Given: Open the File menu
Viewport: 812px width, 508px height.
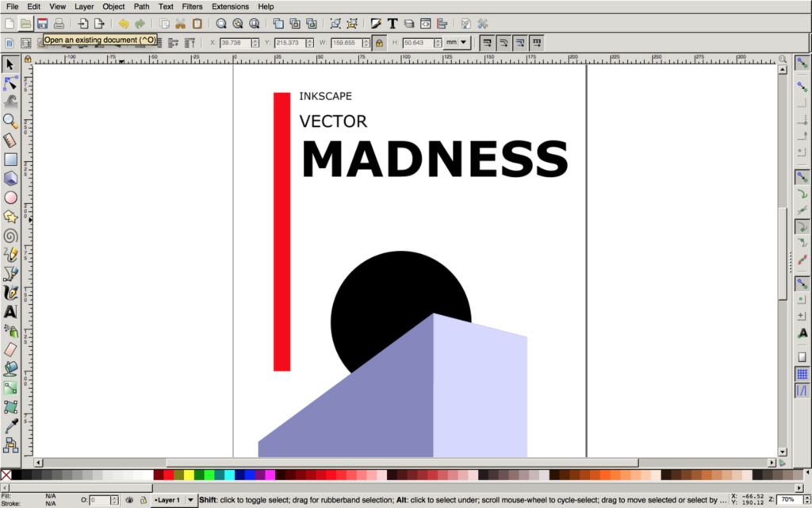Looking at the screenshot, I should click(12, 6).
